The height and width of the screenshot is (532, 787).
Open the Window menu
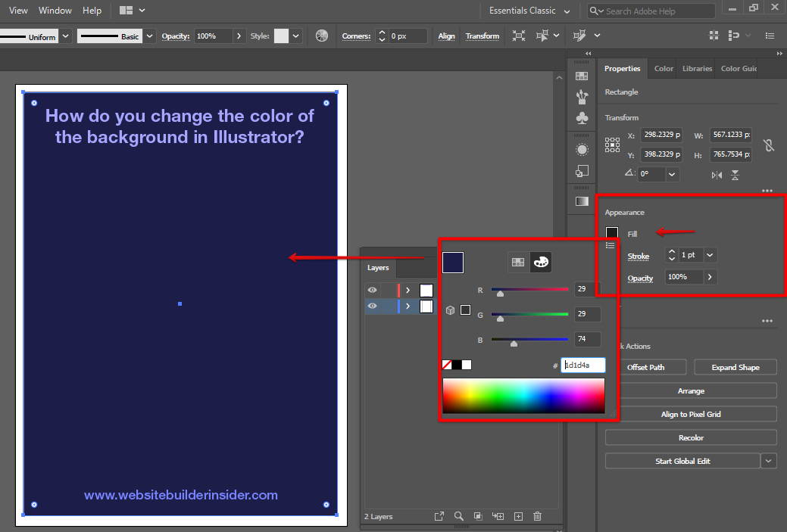pos(55,11)
